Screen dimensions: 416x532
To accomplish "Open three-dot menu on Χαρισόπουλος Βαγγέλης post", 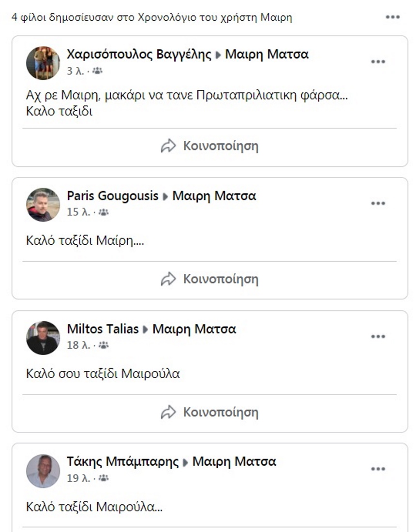I will tap(378, 62).
